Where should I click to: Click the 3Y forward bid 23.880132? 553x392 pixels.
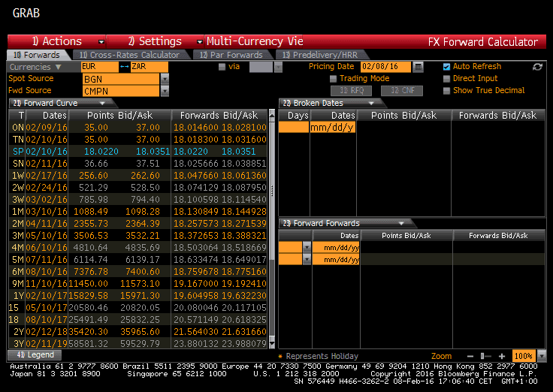[196, 344]
